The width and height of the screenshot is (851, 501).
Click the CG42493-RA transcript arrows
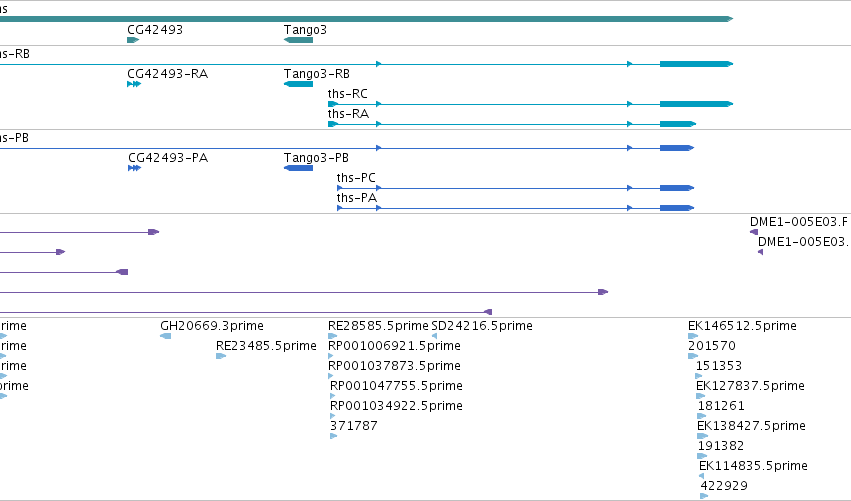pyautogui.click(x=134, y=84)
